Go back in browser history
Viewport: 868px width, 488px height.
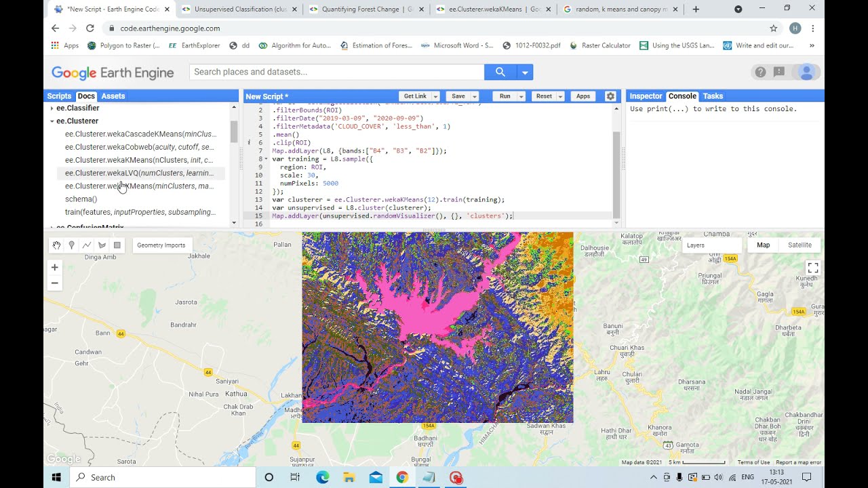56,28
